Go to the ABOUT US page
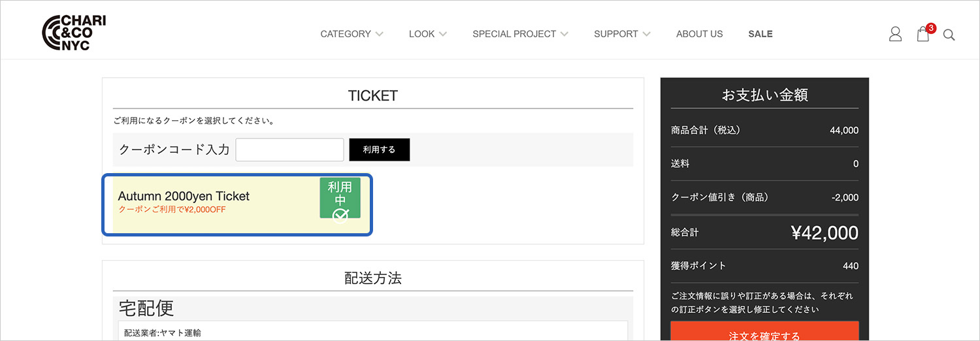The image size is (980, 341). pos(699,34)
